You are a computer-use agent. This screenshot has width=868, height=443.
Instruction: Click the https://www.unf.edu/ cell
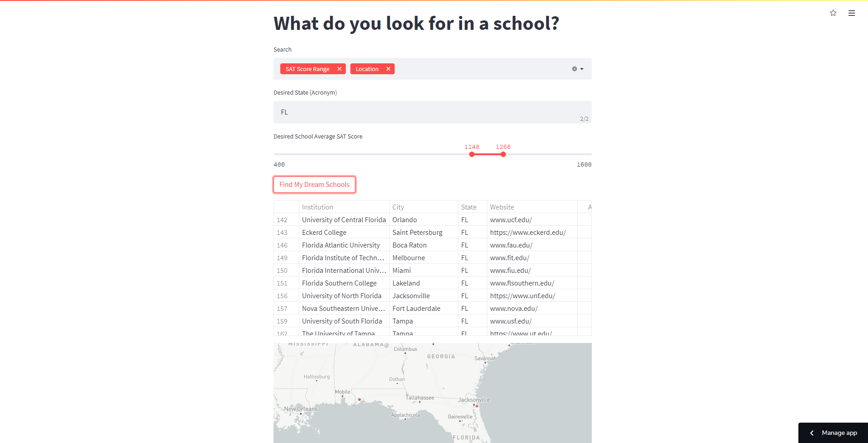coord(532,295)
